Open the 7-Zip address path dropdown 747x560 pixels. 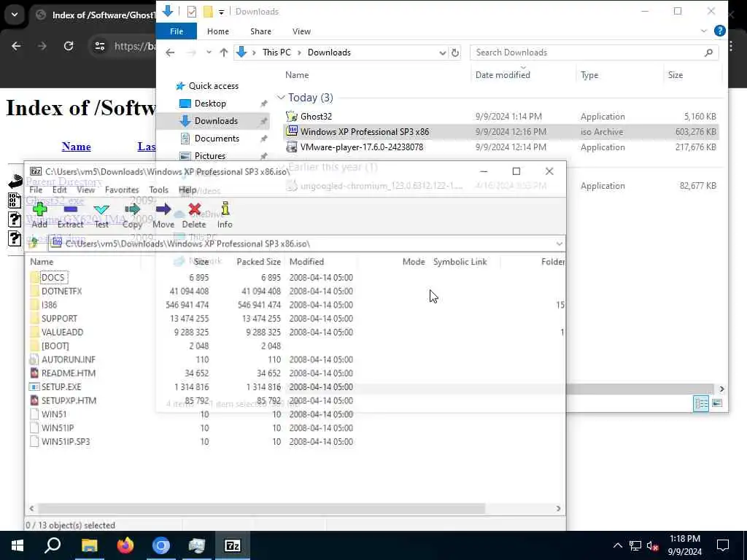coord(560,244)
